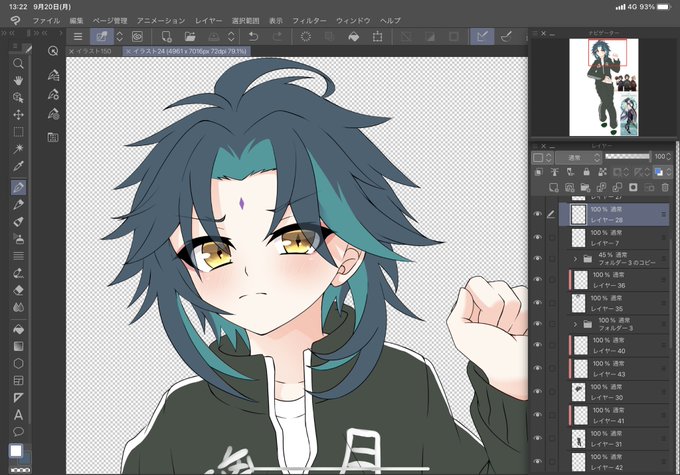Click the レイヤー 31 layer thumbnail
Screen dimensions: 680x475
point(579,439)
